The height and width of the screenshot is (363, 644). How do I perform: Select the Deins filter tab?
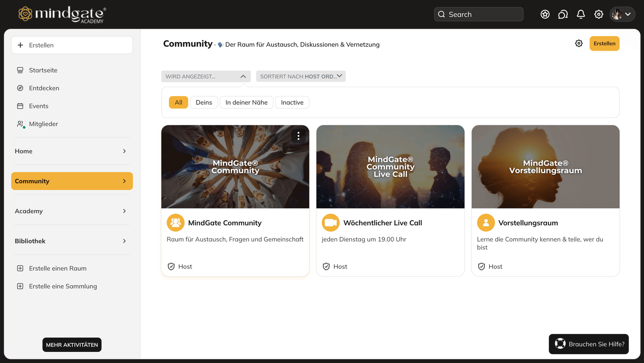point(204,103)
